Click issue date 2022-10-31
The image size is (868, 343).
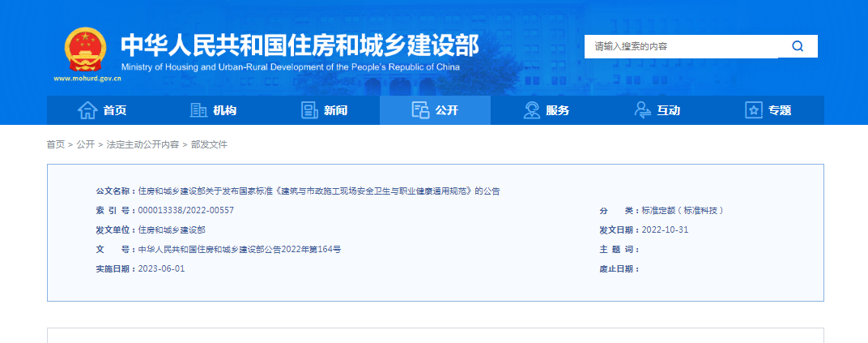point(665,230)
